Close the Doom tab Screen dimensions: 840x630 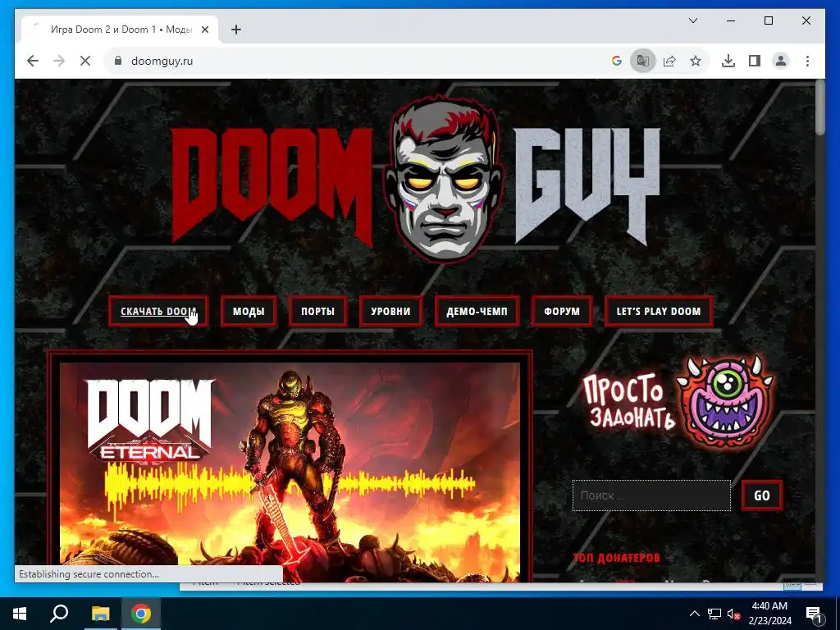204,30
